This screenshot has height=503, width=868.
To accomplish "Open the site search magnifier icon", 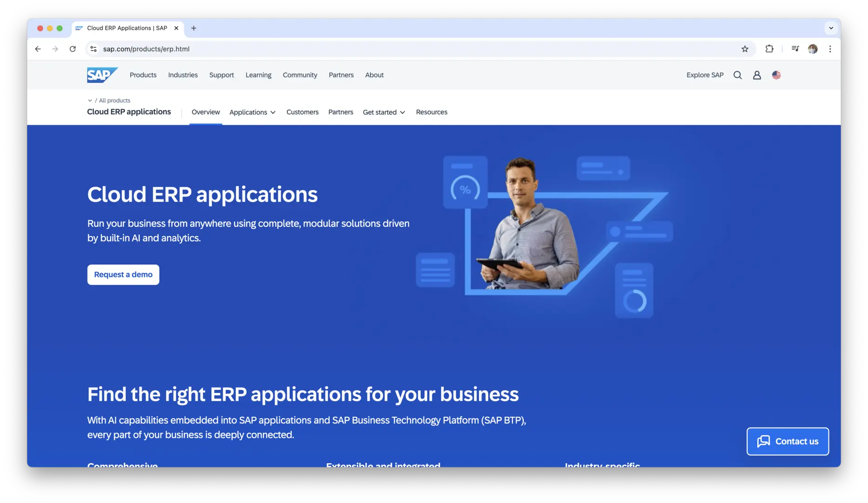I will [x=737, y=75].
